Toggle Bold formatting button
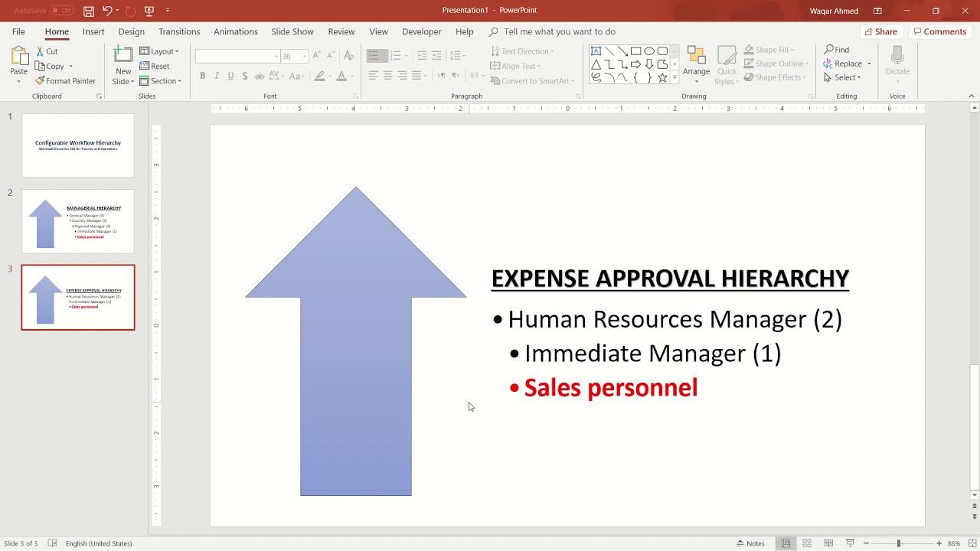Screen dimensions: 980x551 pos(202,76)
